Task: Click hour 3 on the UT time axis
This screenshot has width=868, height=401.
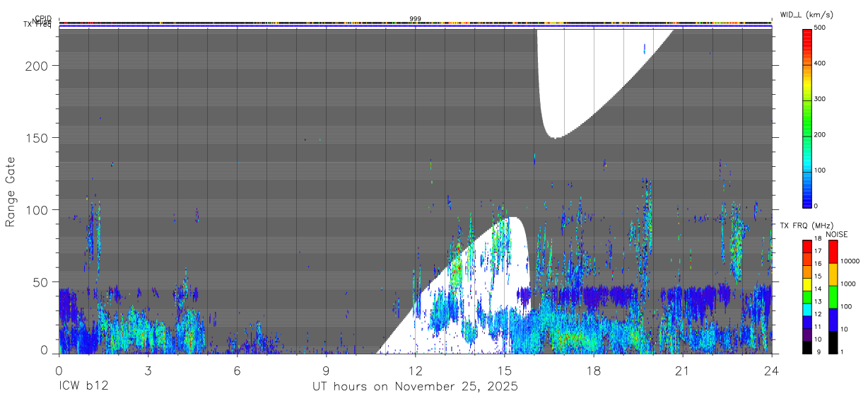Action: (148, 370)
